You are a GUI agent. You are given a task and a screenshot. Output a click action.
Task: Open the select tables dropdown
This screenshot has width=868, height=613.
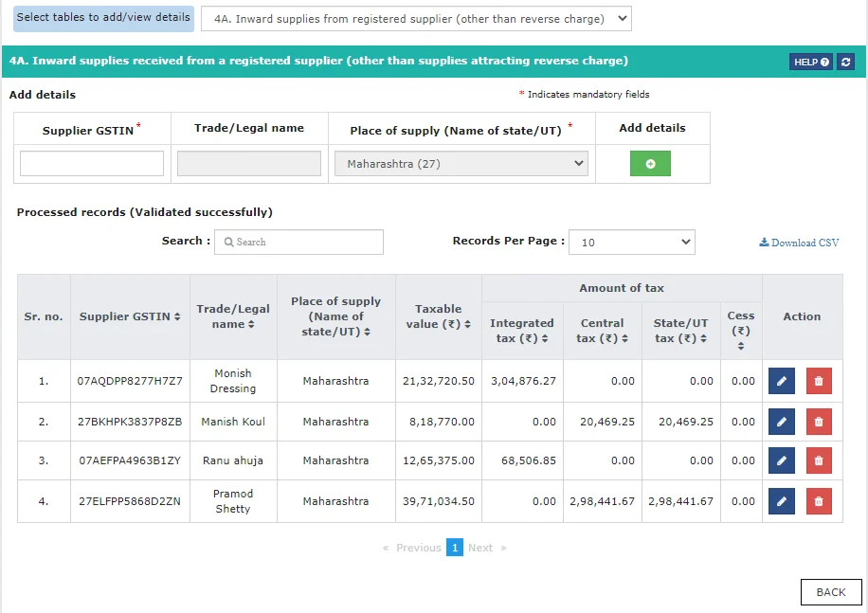pyautogui.click(x=416, y=19)
